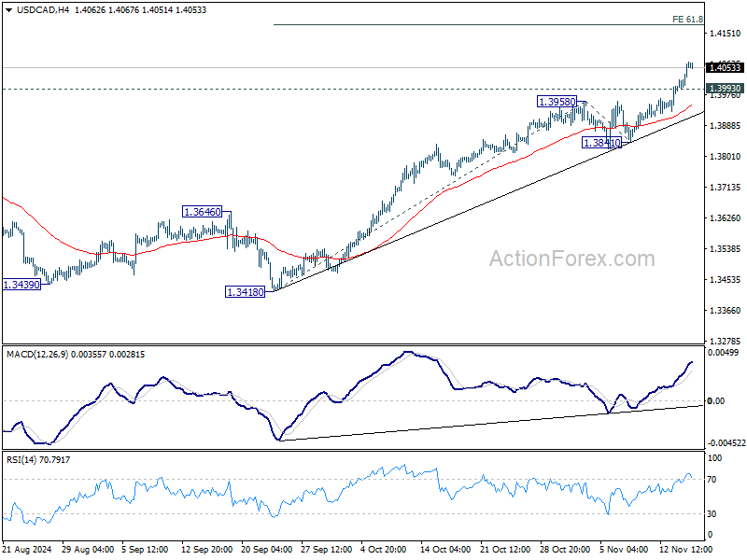Select the 1.37135 price axis value
The width and height of the screenshot is (747, 560).
click(726, 188)
